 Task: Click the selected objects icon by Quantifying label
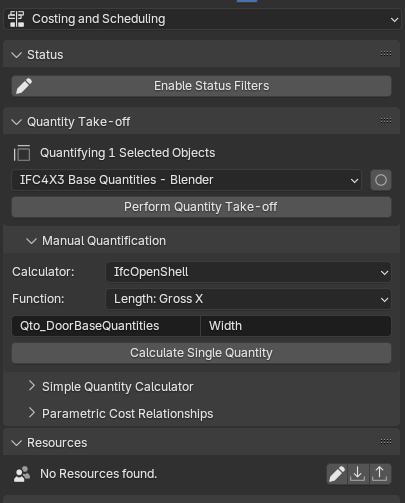[x=22, y=153]
